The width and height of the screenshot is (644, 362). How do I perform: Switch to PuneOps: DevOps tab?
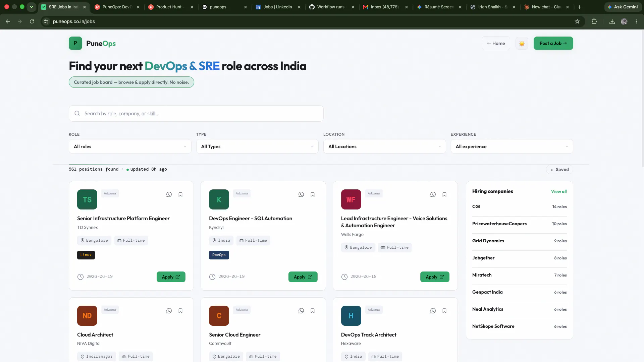(117, 7)
